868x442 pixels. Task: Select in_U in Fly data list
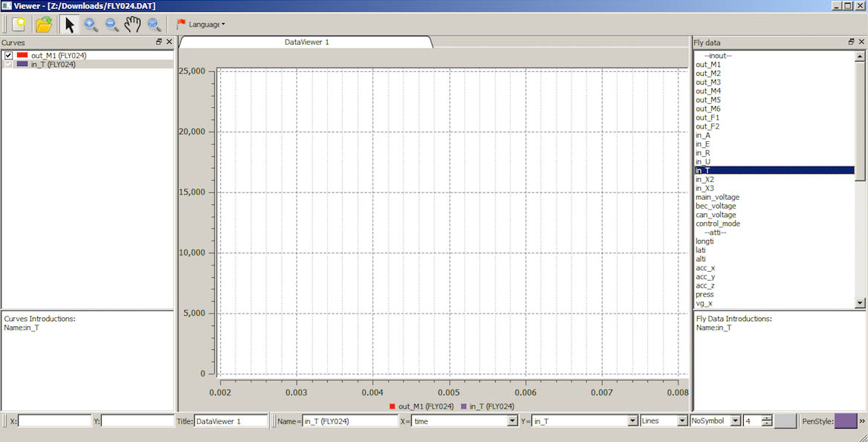774,161
